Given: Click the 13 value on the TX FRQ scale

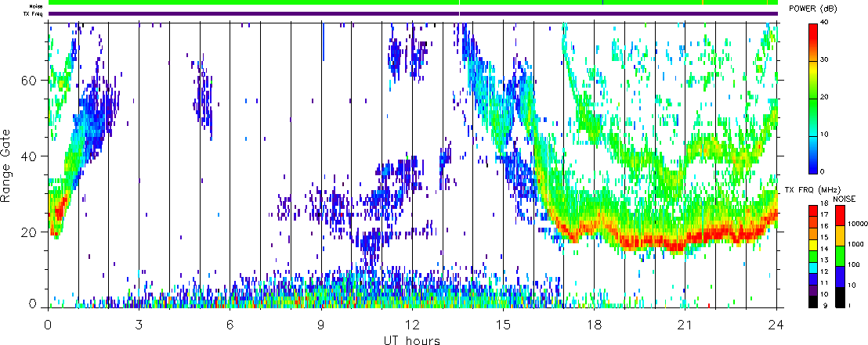Looking at the screenshot, I should (824, 260).
